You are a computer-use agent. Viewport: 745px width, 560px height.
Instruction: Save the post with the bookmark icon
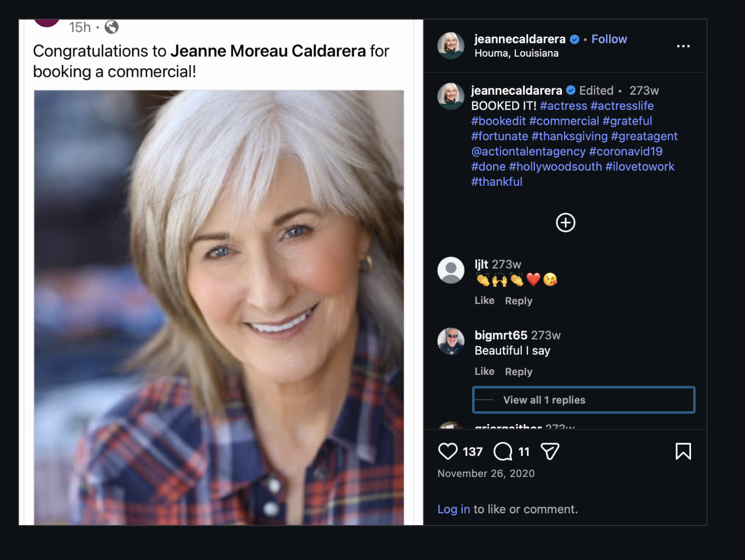[683, 451]
